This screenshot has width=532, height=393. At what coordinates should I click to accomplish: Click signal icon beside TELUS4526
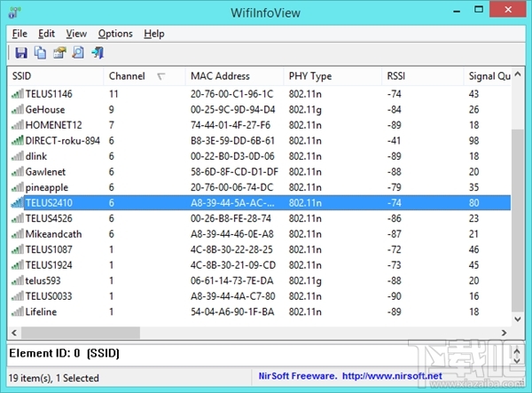[x=18, y=218]
